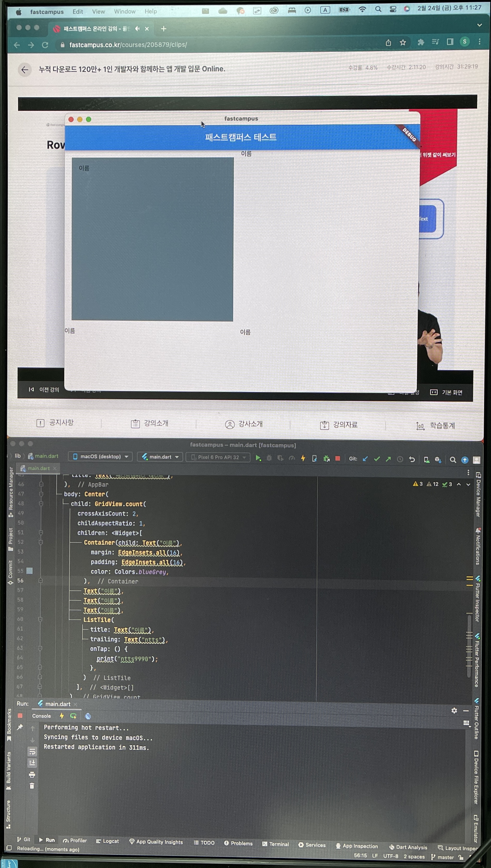Click 공지사항 link below video
491x868 pixels.
(x=55, y=422)
